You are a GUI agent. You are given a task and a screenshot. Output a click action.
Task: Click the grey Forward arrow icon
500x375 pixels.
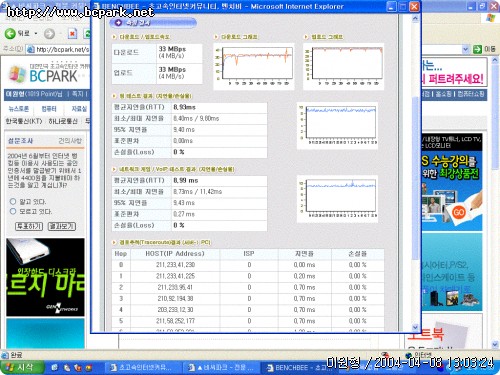tap(49, 34)
